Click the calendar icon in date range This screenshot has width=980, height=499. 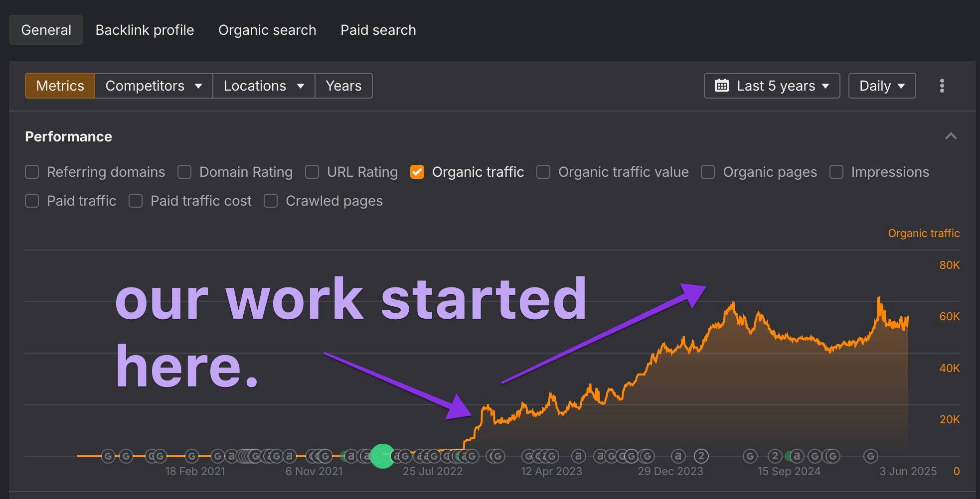click(x=721, y=86)
